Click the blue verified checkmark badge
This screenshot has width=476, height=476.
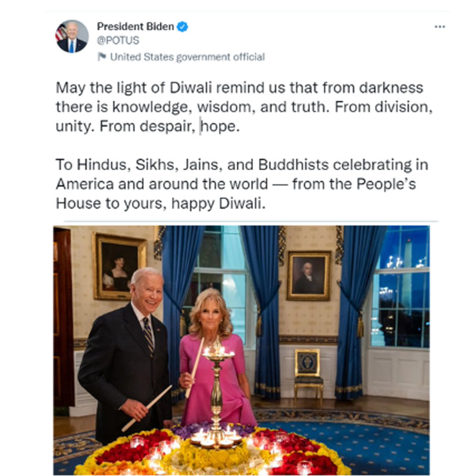coord(182,27)
